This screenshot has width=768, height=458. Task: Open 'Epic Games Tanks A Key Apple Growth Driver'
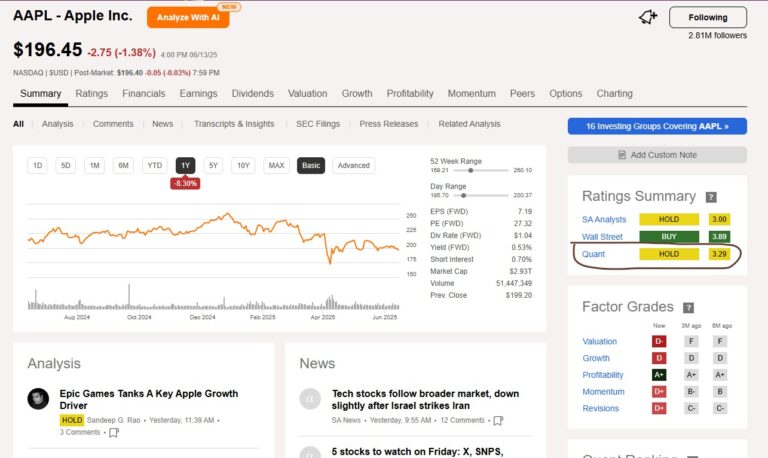[149, 400]
